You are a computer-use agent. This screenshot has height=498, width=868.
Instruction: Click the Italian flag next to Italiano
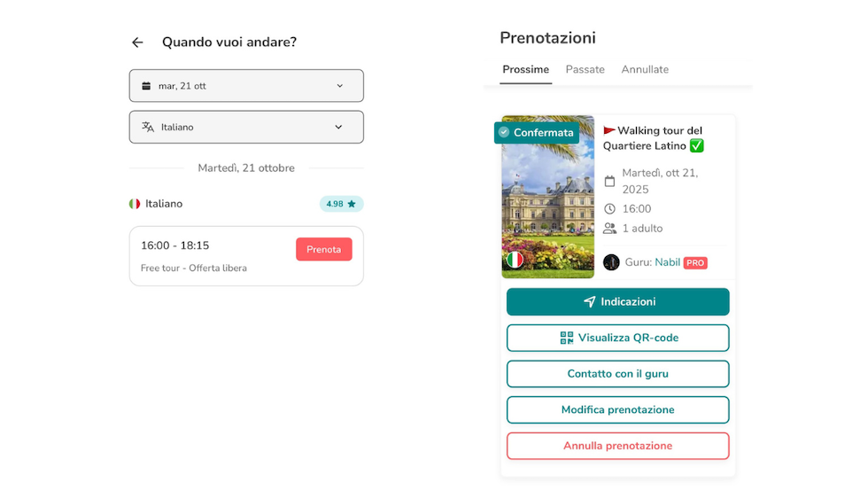135,204
